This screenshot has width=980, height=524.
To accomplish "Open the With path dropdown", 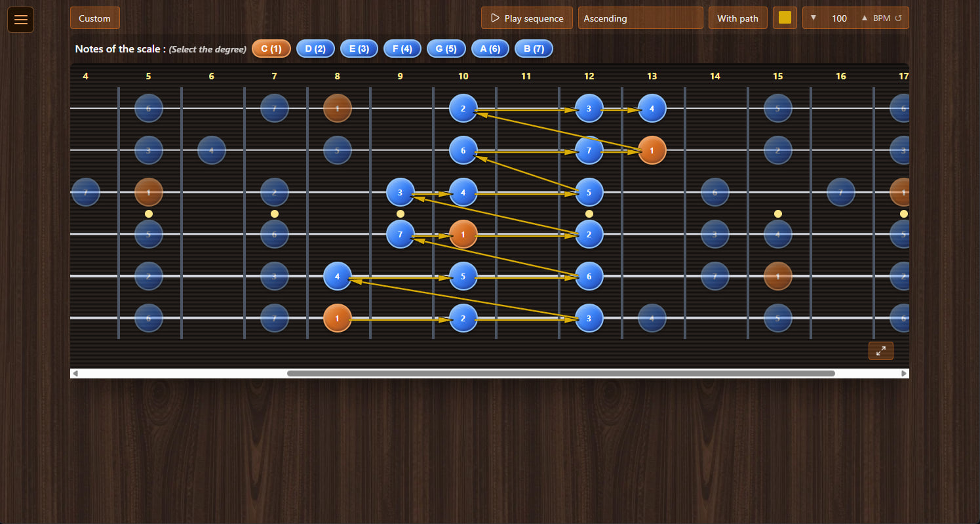I will [737, 18].
